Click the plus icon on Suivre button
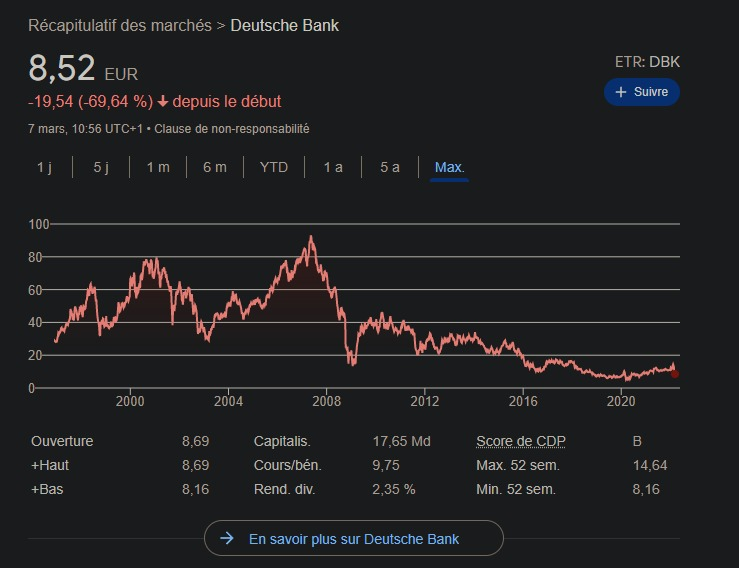The height and width of the screenshot is (568, 739). pos(621,92)
